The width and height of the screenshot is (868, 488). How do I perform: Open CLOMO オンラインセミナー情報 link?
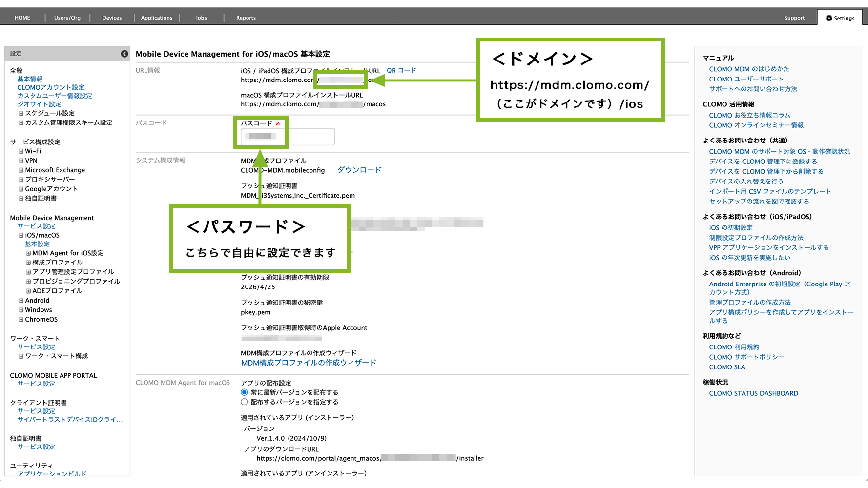tap(756, 125)
